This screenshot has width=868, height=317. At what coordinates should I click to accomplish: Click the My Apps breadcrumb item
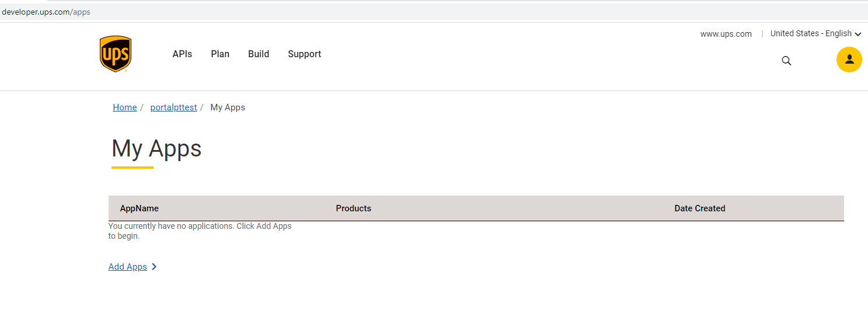point(228,107)
